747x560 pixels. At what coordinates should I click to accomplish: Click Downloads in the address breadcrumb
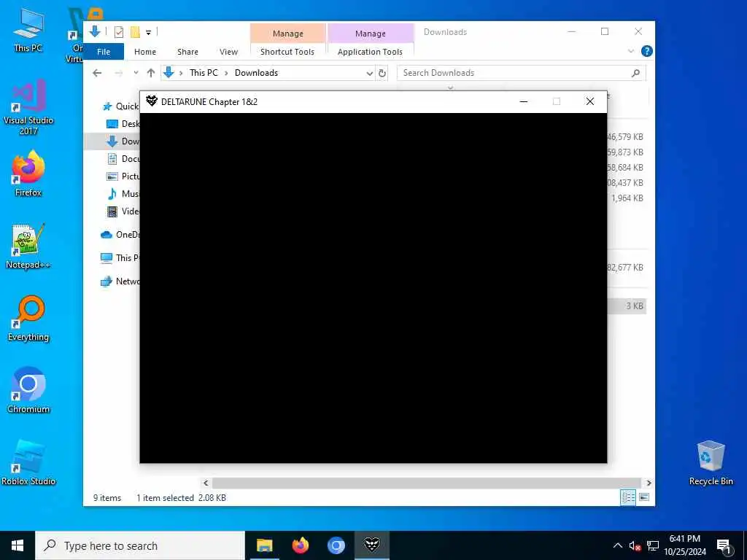click(256, 73)
